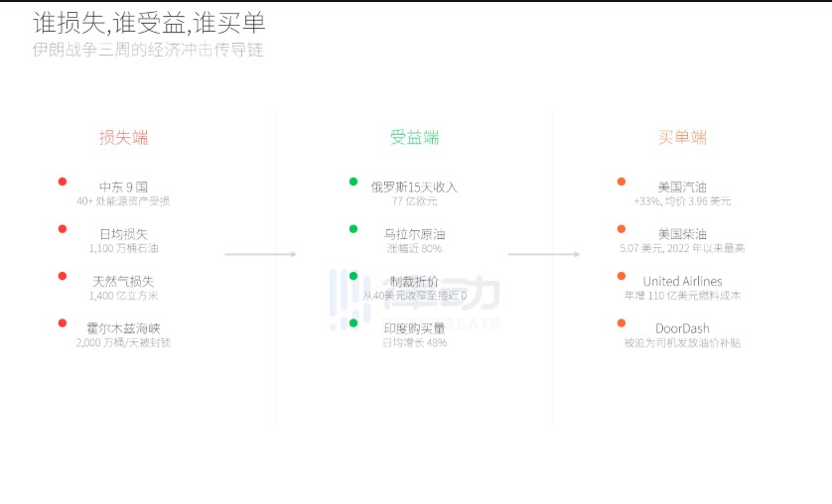Click the 美国柴油 item label
The image size is (832, 504).
pyautogui.click(x=682, y=234)
